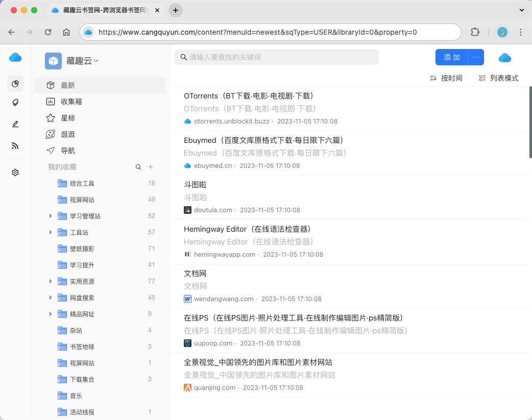Click wendangwang.com favicon

click(x=187, y=299)
